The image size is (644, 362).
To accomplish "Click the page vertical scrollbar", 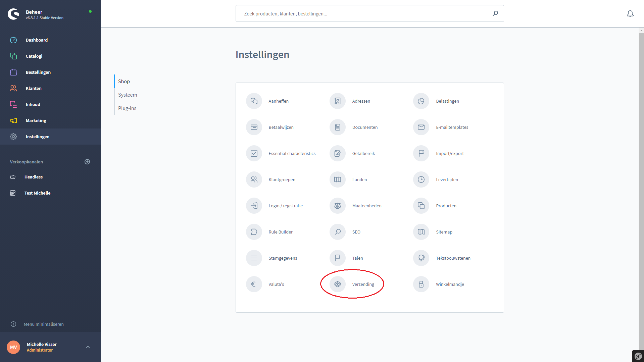I will pos(641,168).
